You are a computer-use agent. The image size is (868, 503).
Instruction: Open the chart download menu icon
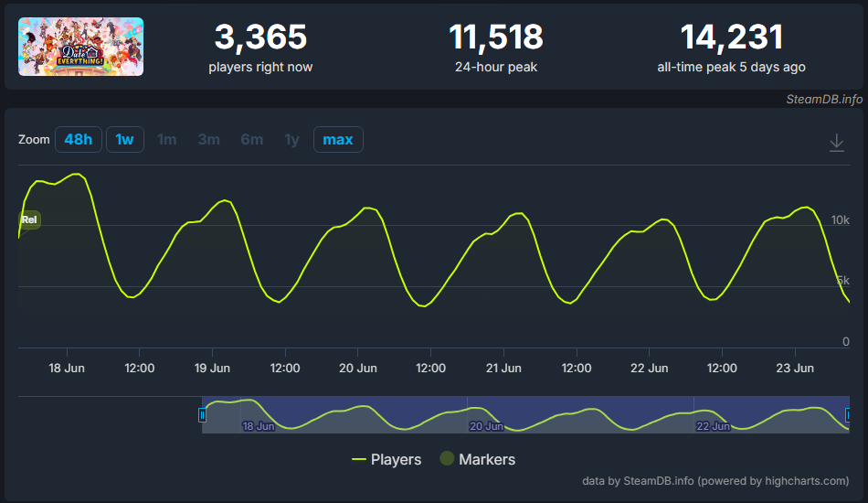click(836, 143)
